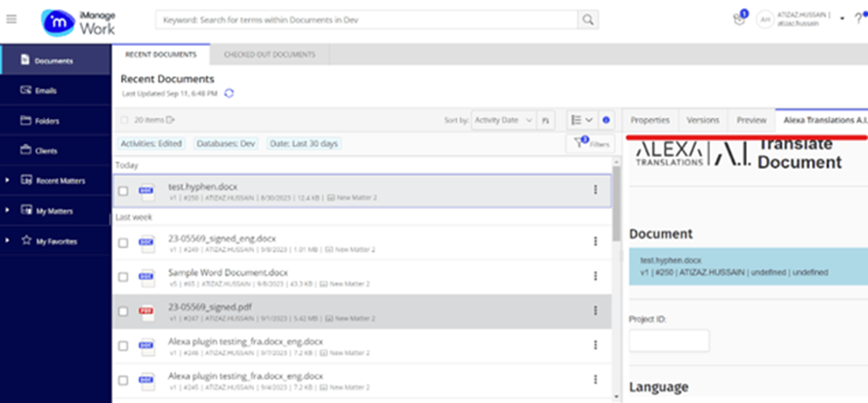868x403 pixels.
Task: Click the Date: Last 30 days chip
Action: [x=304, y=144]
